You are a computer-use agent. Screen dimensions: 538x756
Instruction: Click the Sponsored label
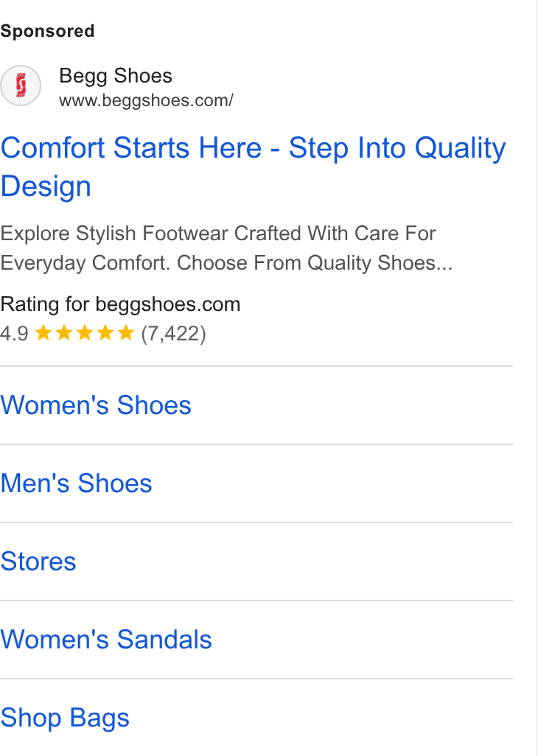point(47,31)
